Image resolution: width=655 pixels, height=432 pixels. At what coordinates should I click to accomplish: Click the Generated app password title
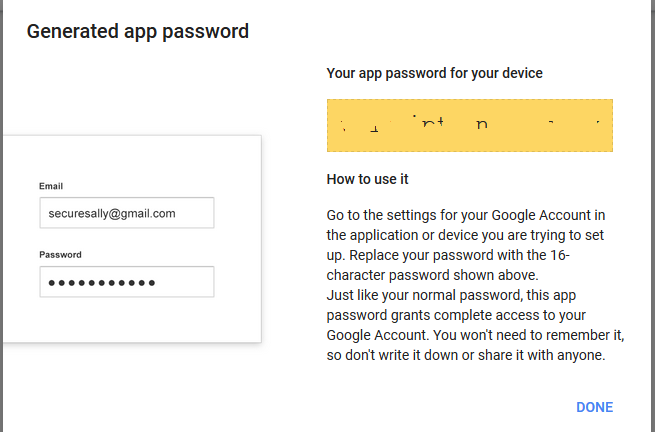tap(138, 31)
